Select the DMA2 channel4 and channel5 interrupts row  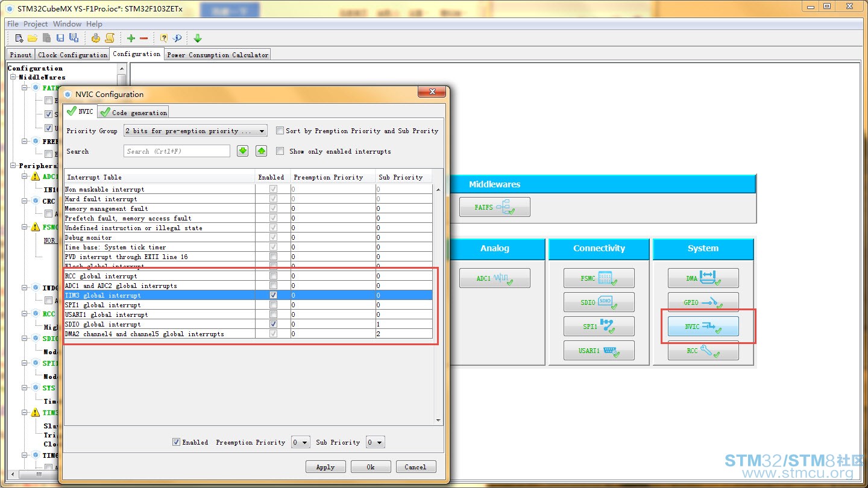pyautogui.click(x=248, y=334)
